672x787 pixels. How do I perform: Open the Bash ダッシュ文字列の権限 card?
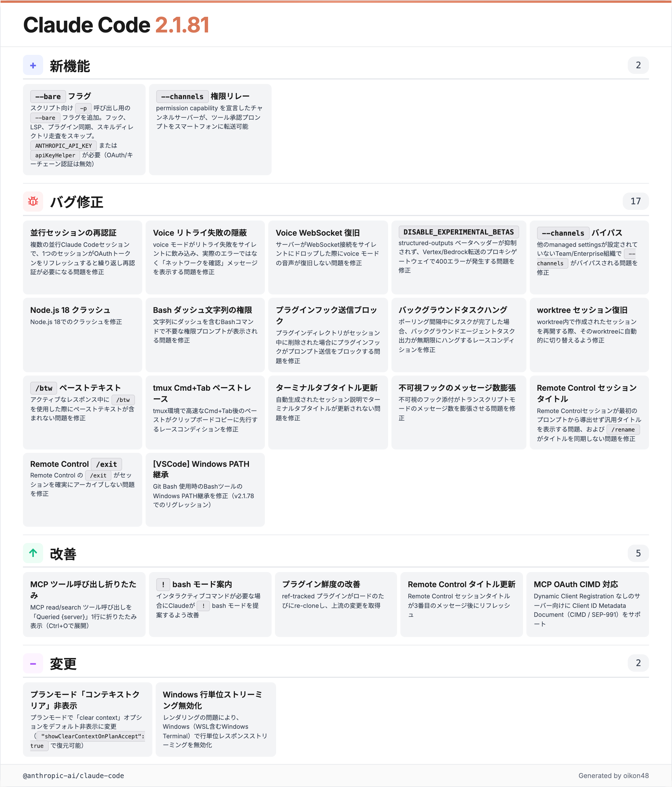[x=205, y=335]
